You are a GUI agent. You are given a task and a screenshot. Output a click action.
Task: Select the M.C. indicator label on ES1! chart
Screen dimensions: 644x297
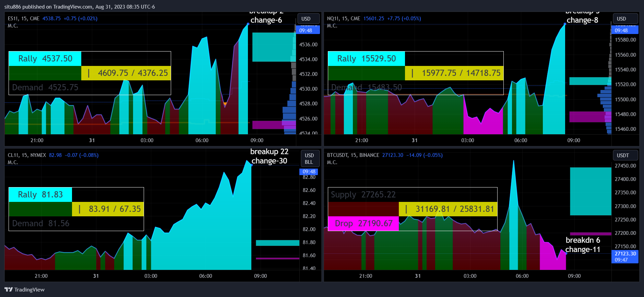13,26
